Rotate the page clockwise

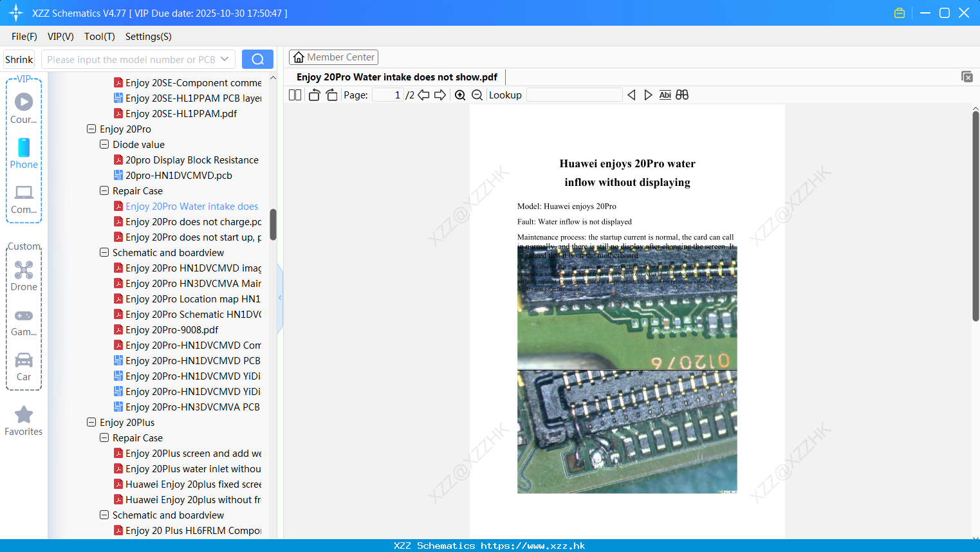coord(331,95)
